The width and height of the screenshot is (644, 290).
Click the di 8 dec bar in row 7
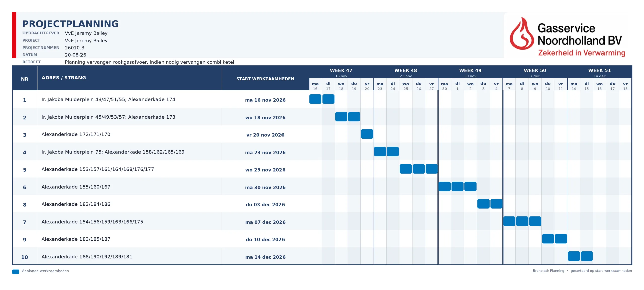coord(522,221)
